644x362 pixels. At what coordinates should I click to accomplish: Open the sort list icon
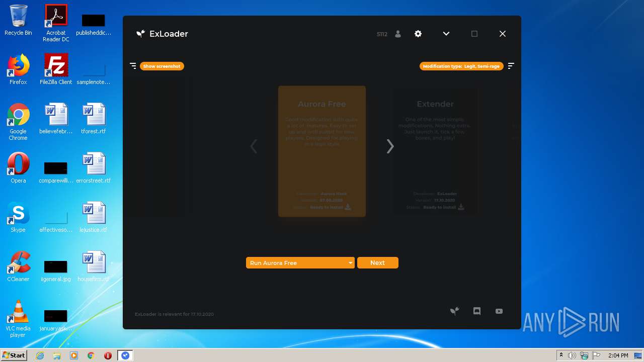[x=511, y=66]
